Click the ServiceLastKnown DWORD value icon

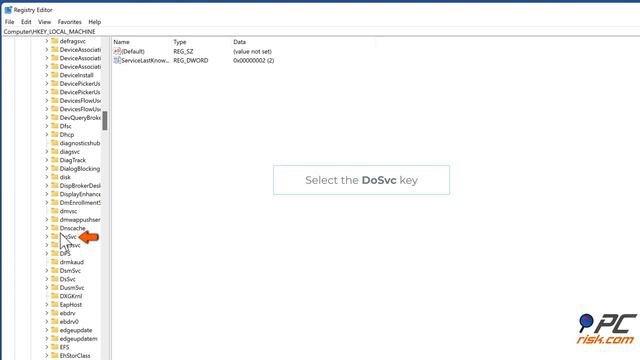point(117,60)
